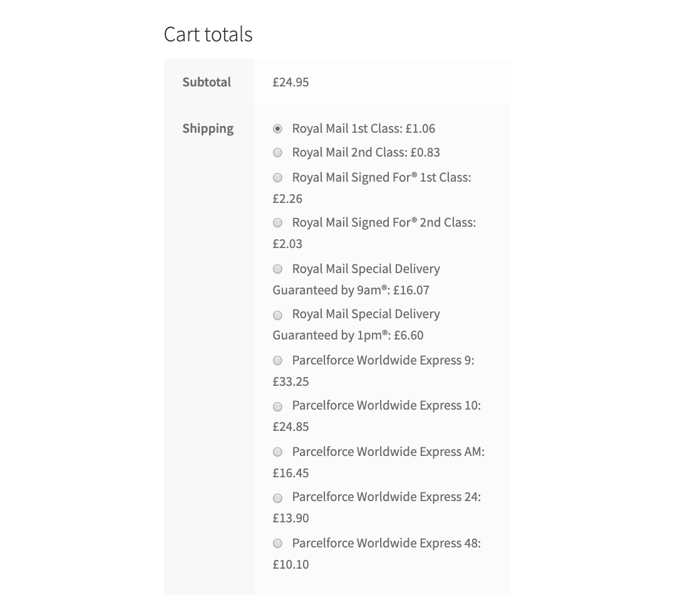Pick Parcelforce Worldwide Express 10 shipping
700x595 pixels.
pyautogui.click(x=277, y=406)
